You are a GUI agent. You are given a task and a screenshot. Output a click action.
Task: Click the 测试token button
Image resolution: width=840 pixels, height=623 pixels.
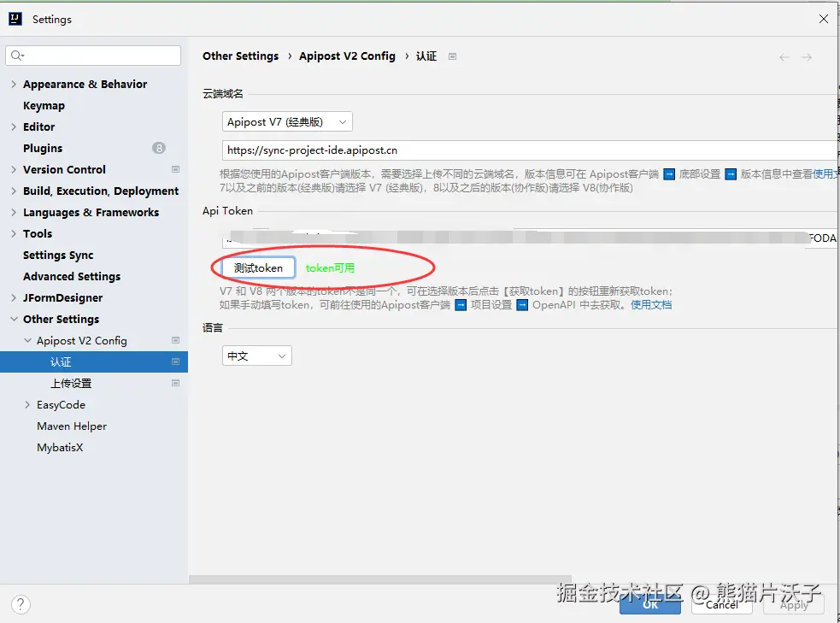pos(258,267)
